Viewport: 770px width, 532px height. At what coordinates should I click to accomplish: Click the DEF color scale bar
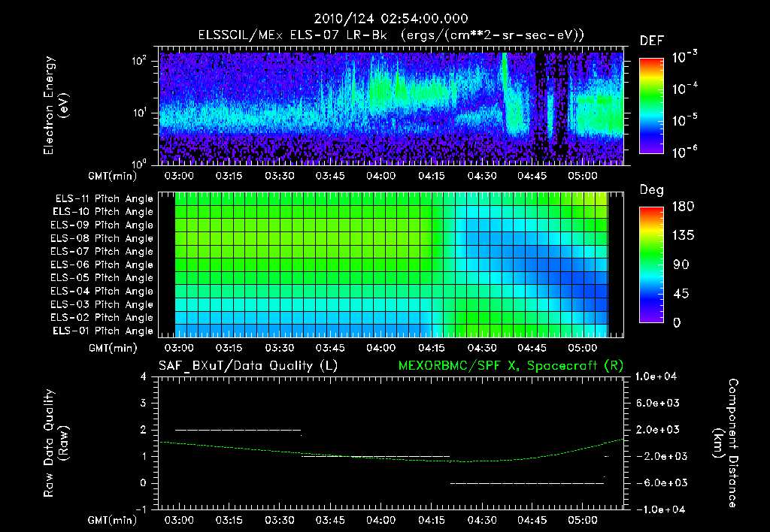pos(651,106)
